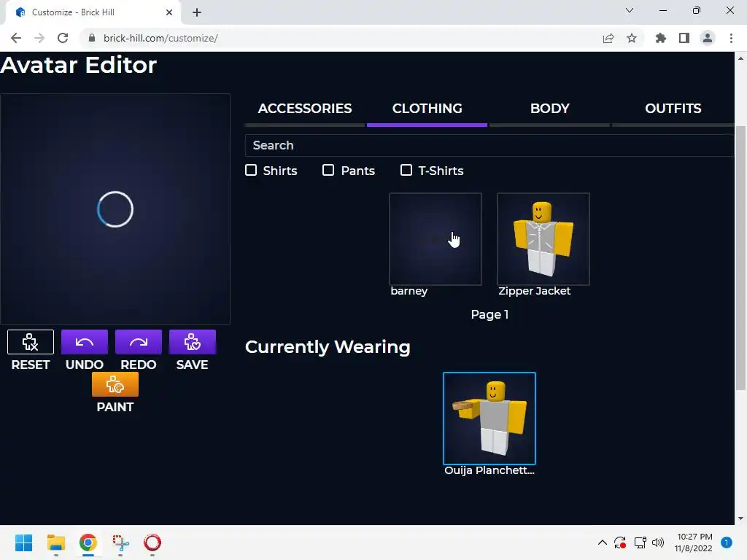
Task: Open the Chrome profile avatar icon
Action: 708,38
